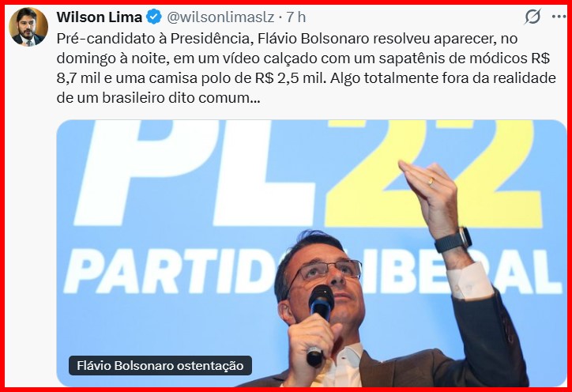Click the Flávio Bolsonaro ostentação caption label
This screenshot has height=392, width=572.
[x=160, y=365]
